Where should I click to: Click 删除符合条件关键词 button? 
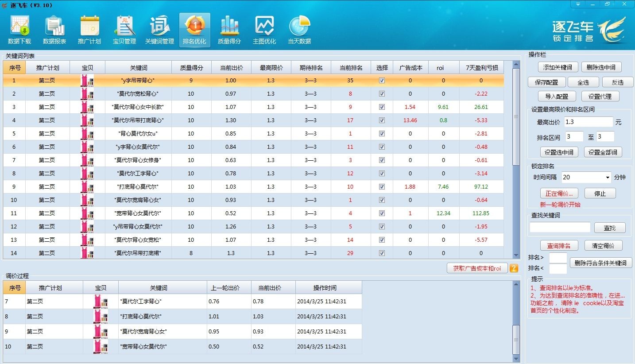pos(600,263)
